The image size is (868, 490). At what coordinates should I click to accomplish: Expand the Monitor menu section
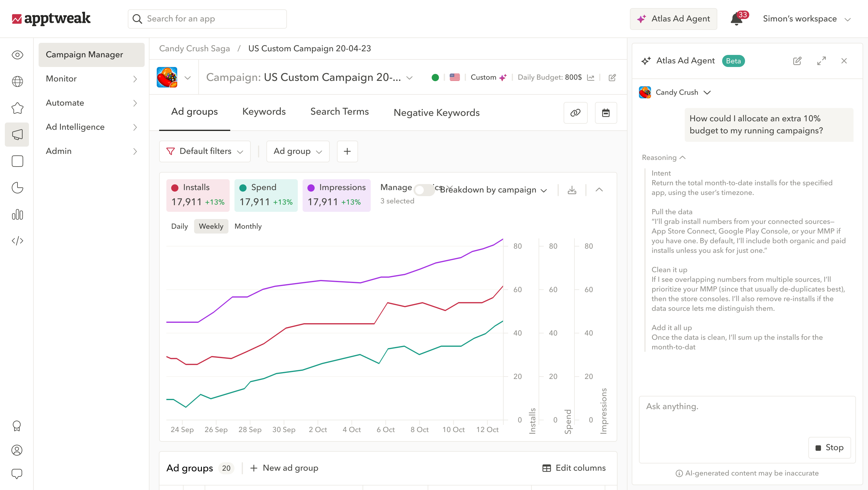click(91, 79)
